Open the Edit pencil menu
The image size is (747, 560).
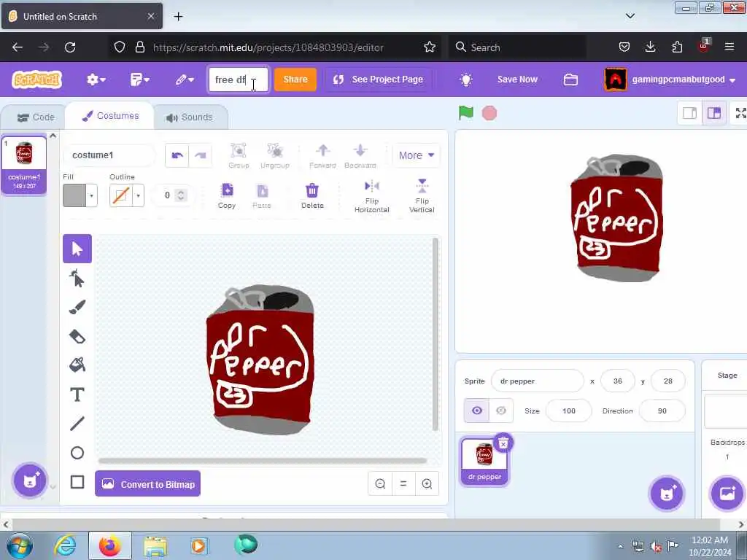[185, 79]
